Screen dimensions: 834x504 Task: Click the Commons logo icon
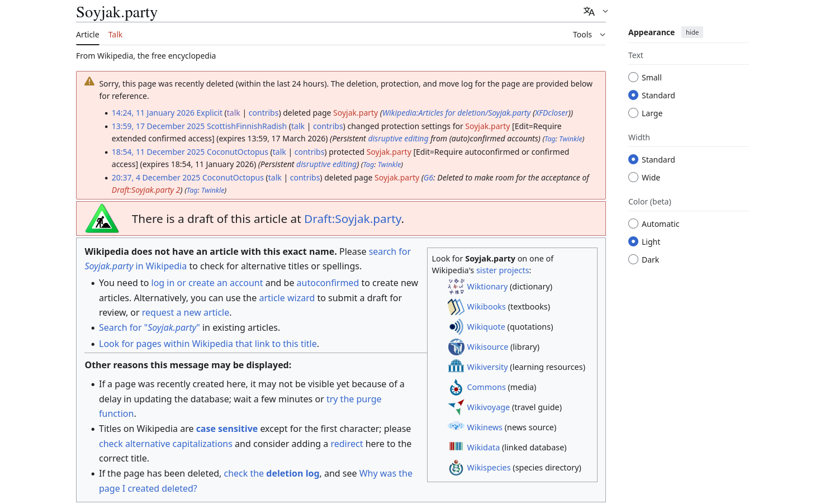click(456, 387)
